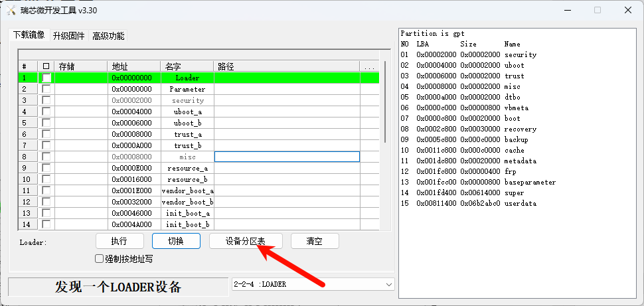Screen dimensions: 644x306
Task: Check the trust_a row checkbox
Action: pos(46,134)
